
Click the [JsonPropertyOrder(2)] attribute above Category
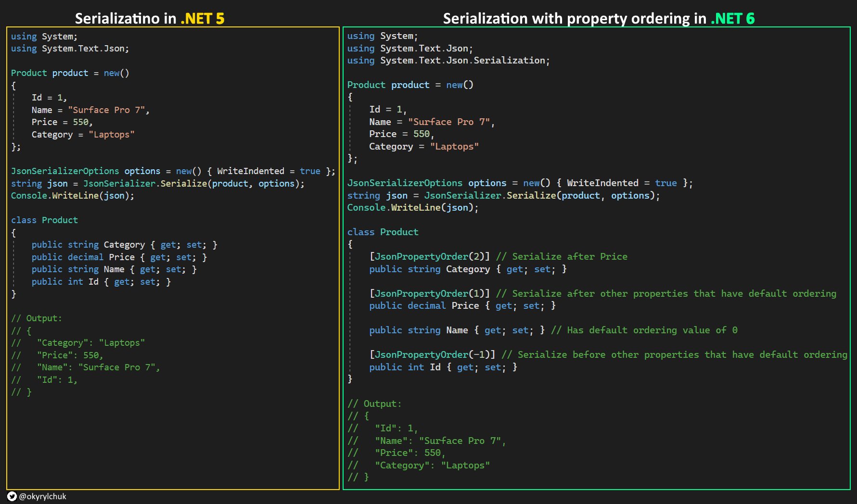pyautogui.click(x=429, y=256)
